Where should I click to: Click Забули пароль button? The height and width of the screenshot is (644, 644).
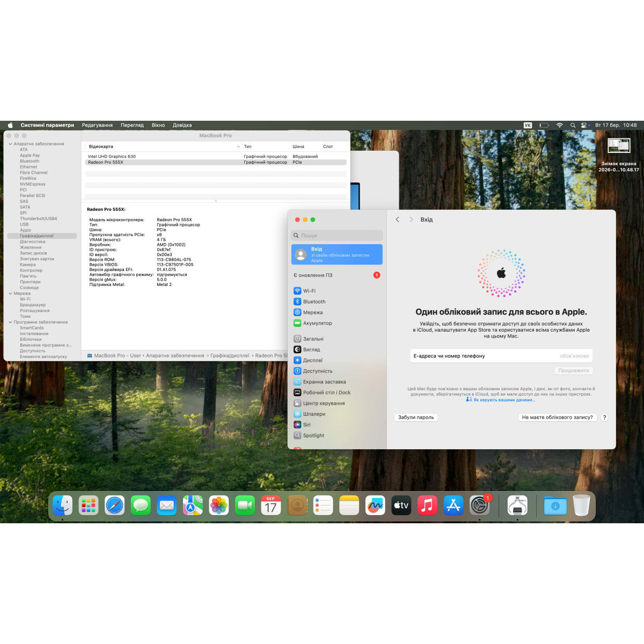pos(416,417)
